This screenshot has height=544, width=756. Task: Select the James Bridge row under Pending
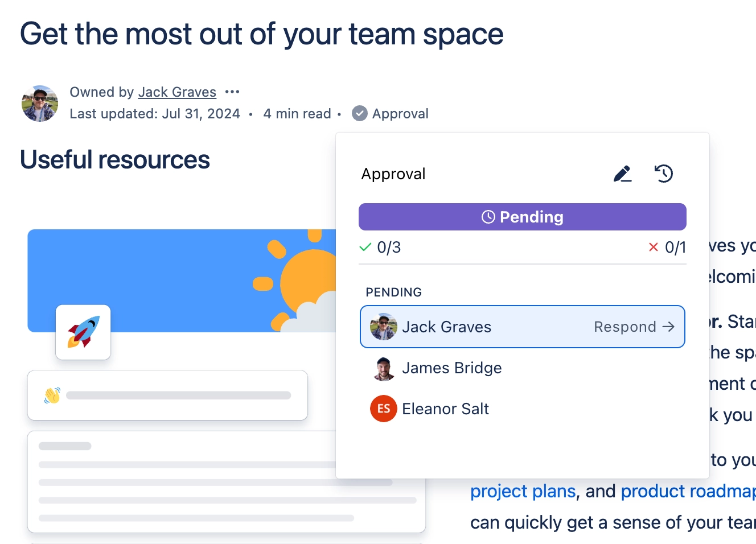pos(451,368)
